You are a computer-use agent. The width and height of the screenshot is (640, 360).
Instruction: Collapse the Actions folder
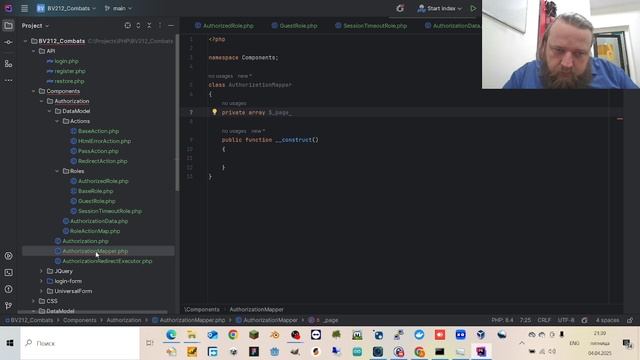click(x=57, y=121)
